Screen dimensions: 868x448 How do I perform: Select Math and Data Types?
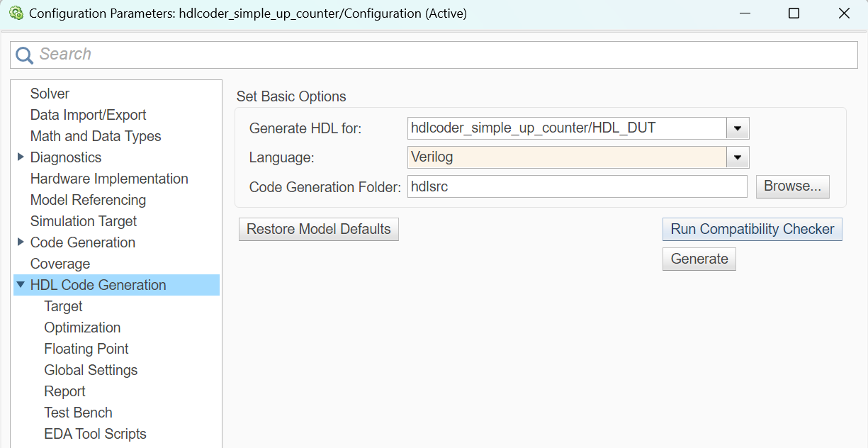click(x=96, y=136)
